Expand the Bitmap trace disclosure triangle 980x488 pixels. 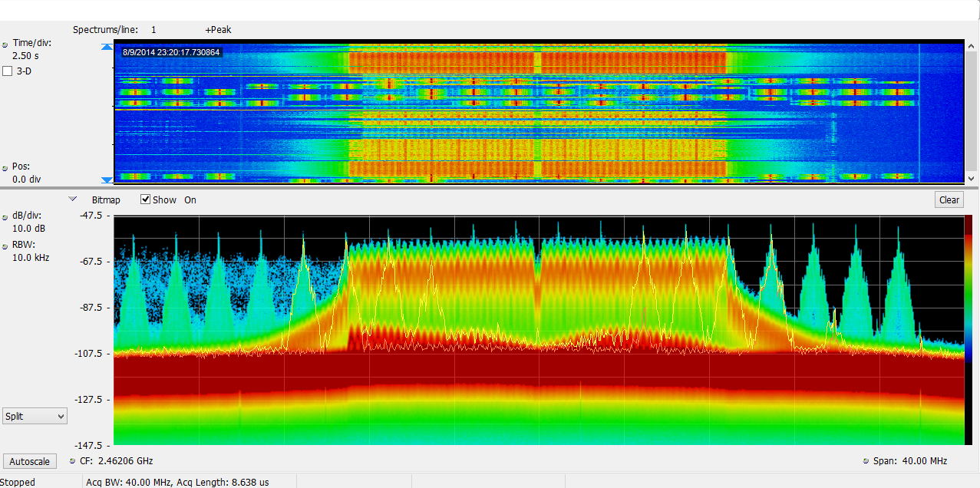pyautogui.click(x=73, y=198)
